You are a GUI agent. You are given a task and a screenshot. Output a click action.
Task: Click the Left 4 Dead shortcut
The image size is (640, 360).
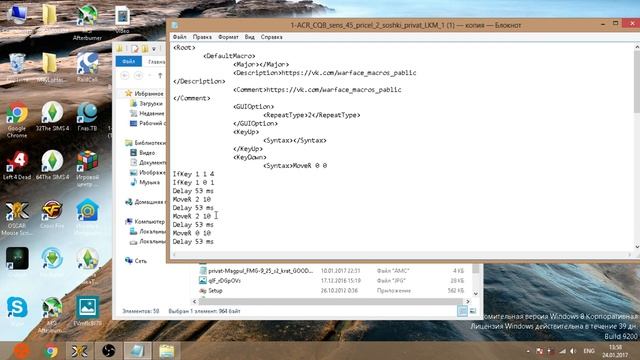click(17, 165)
